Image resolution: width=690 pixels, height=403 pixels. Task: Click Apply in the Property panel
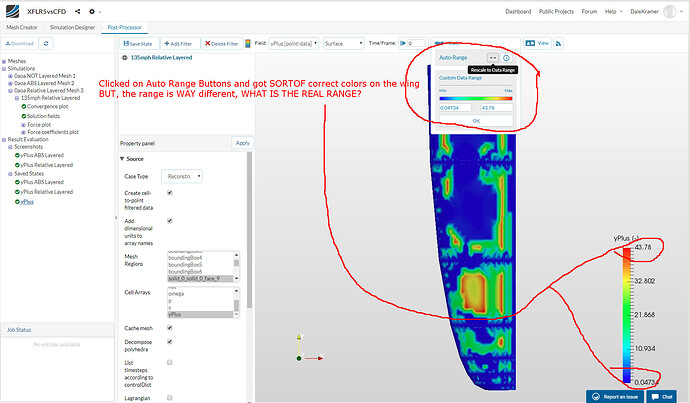click(x=242, y=143)
